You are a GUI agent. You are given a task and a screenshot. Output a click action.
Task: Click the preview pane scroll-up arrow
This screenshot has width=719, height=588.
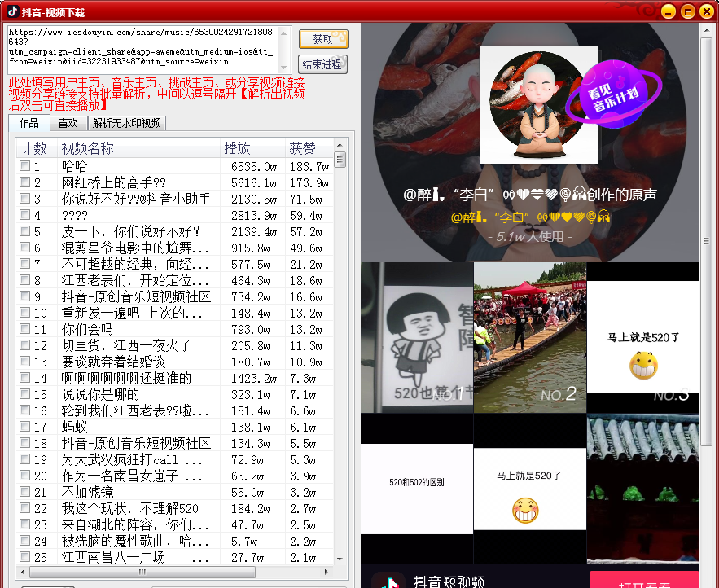(706, 30)
